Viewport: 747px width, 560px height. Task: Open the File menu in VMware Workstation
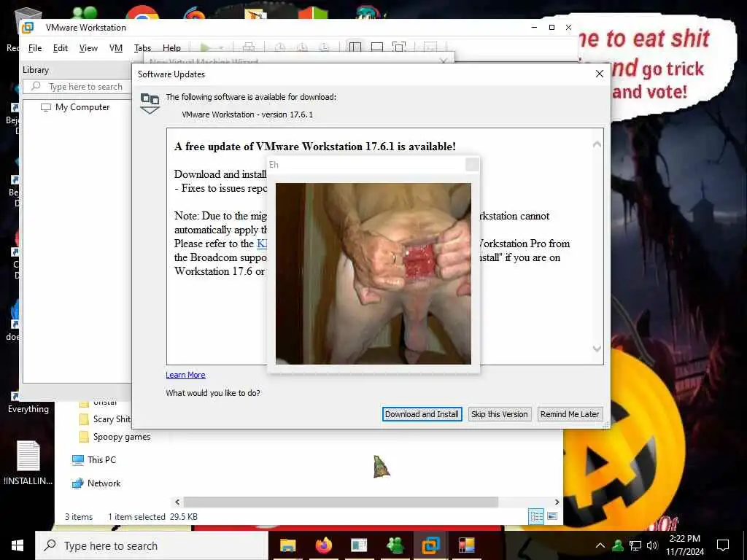tap(35, 48)
